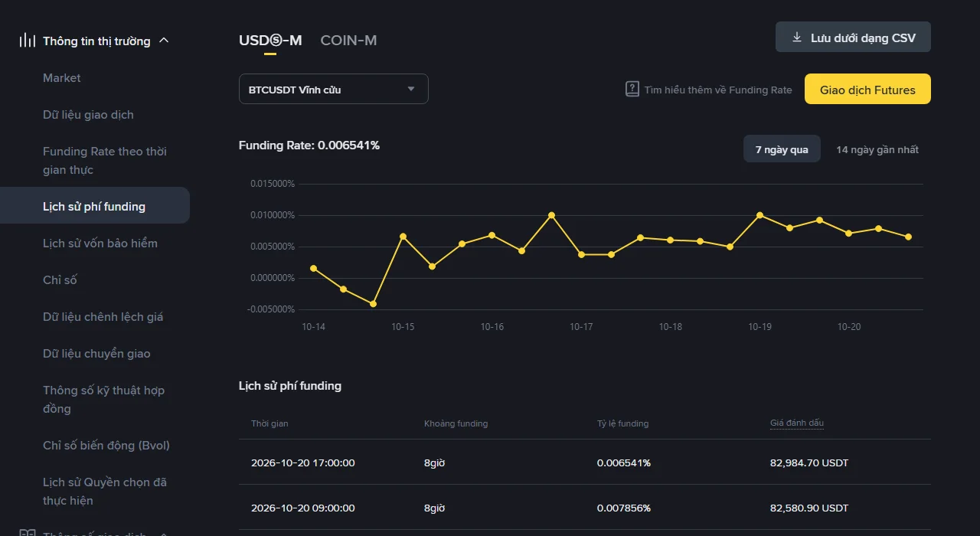Select the 14 ngày gần nhất range

(x=877, y=149)
